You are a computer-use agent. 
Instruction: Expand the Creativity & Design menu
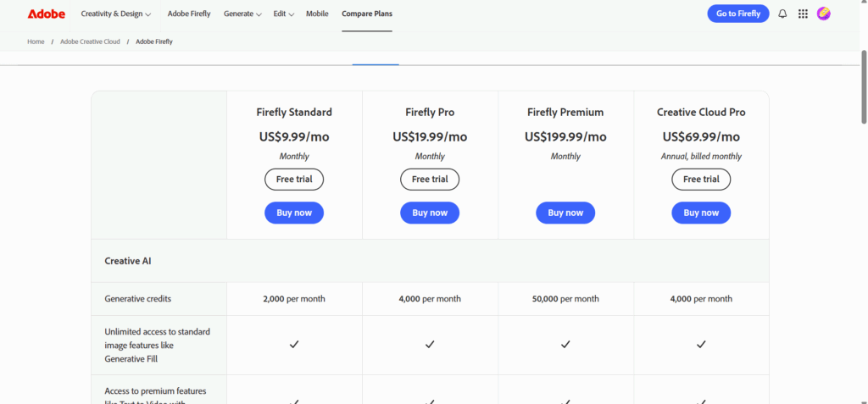click(x=116, y=14)
